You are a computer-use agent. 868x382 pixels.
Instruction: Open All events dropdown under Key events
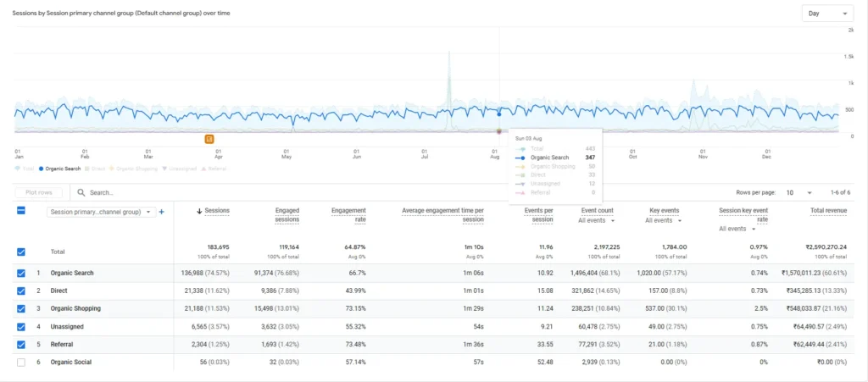pyautogui.click(x=663, y=220)
